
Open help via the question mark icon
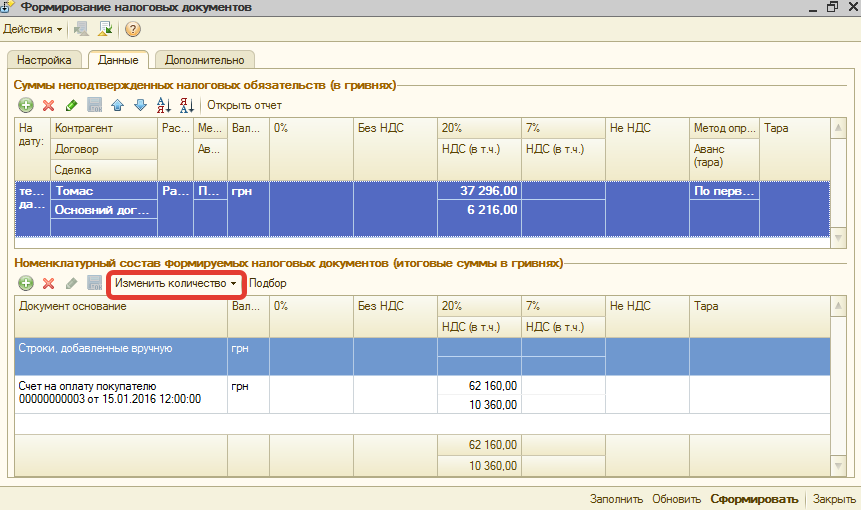click(132, 29)
